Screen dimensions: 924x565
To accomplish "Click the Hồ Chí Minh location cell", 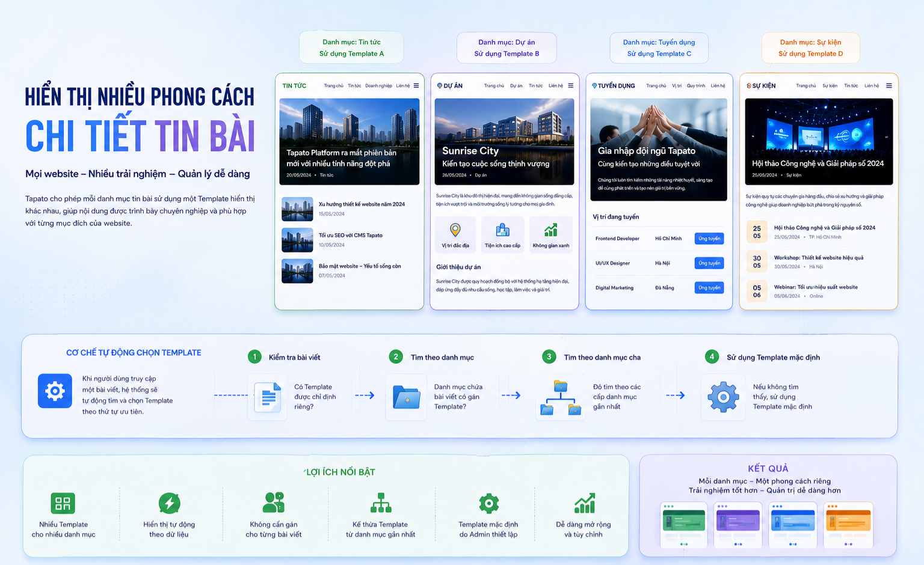I will [668, 239].
